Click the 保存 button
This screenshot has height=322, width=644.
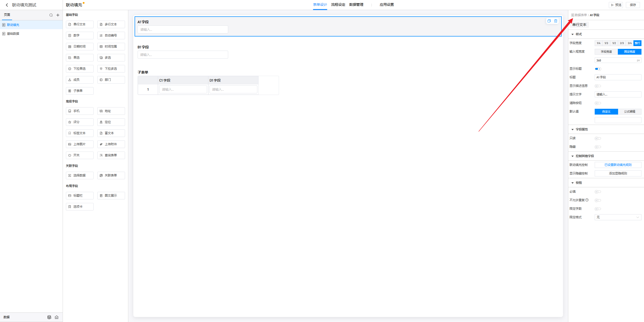(633, 5)
